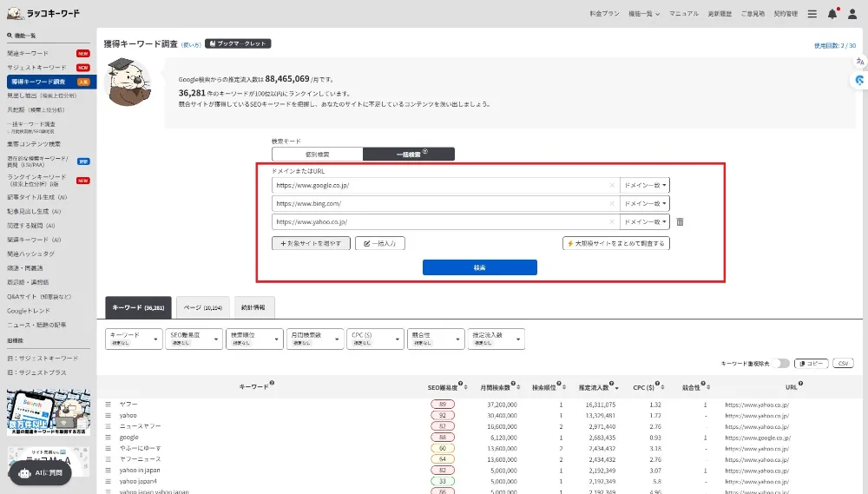Click 大規模サイトをまとめて調査する button
868x494 pixels.
tap(616, 243)
